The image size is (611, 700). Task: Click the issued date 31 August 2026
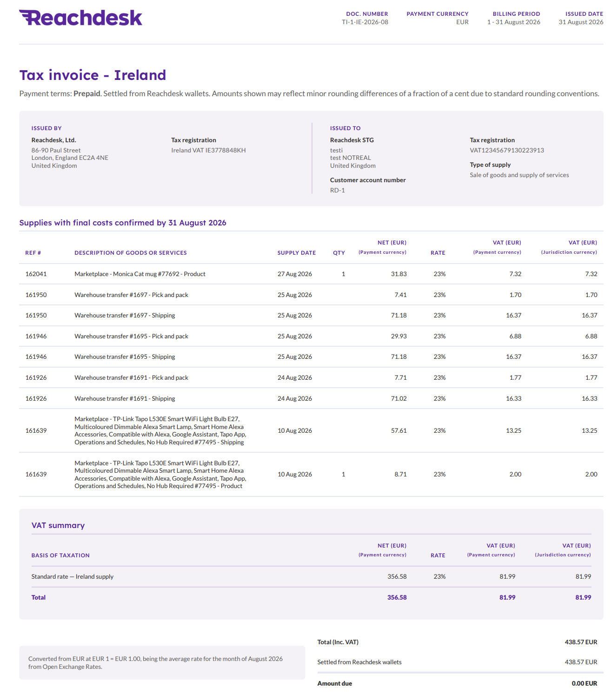581,22
